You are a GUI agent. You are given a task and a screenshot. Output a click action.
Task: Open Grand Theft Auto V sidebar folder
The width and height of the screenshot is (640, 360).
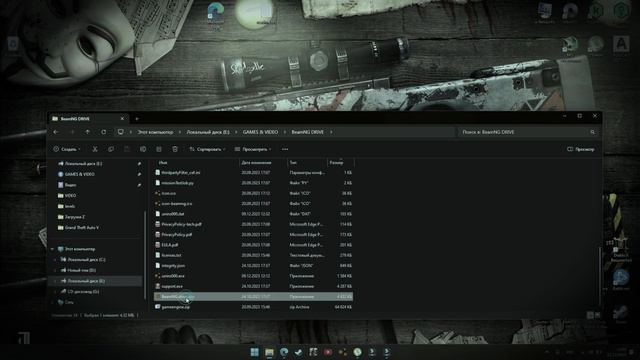click(x=82, y=227)
